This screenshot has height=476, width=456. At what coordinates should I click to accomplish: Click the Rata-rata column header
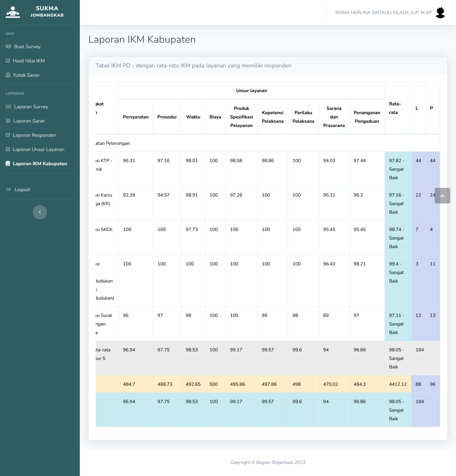[395, 108]
